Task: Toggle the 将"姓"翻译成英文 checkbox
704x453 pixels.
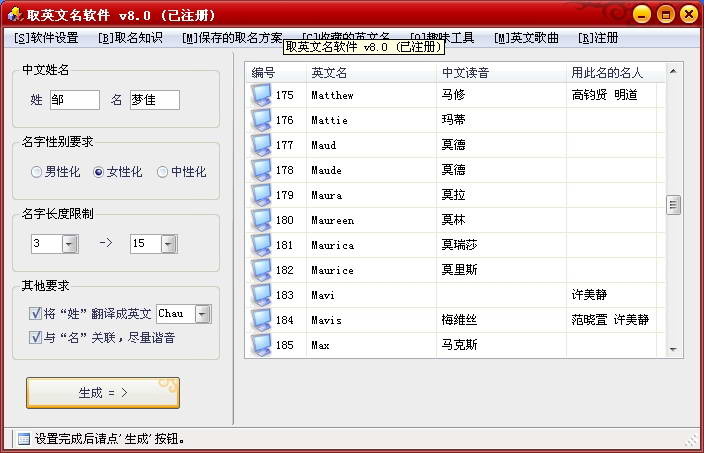Action: pyautogui.click(x=35, y=313)
